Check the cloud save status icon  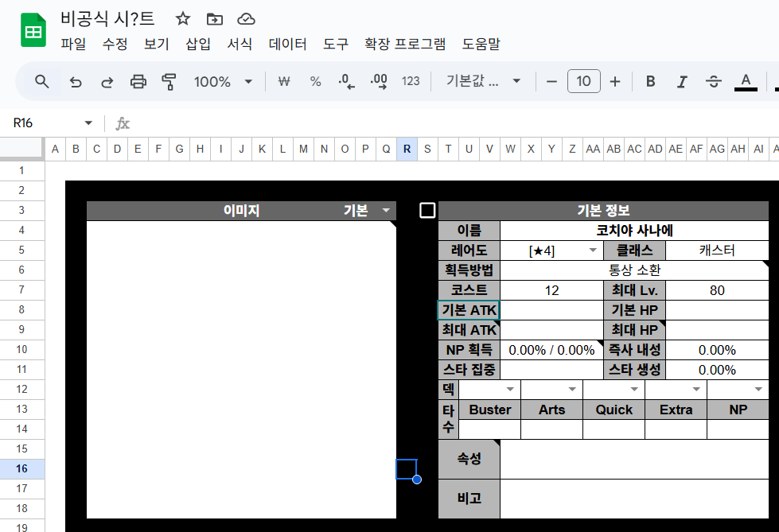pos(246,19)
